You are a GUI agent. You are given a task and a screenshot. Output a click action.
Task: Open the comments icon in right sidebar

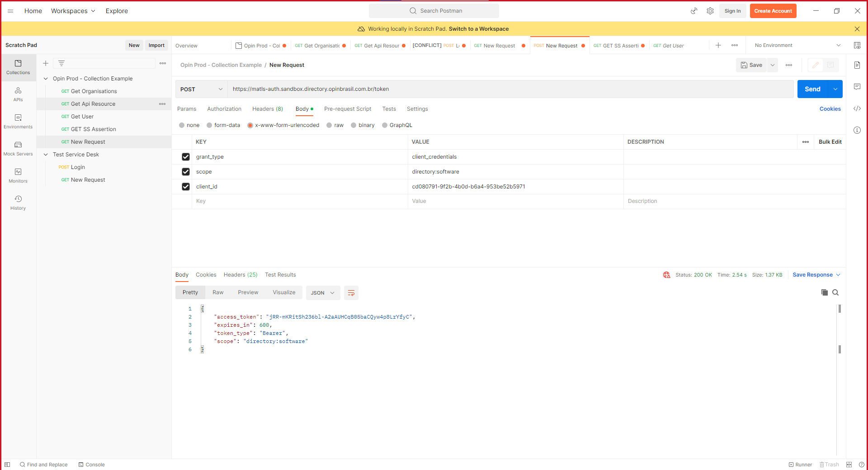857,87
